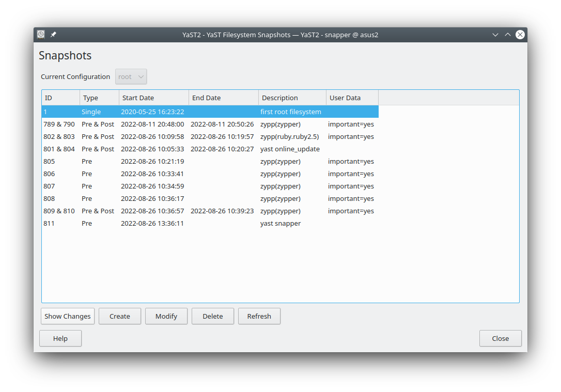Delete the selected snapshot
This screenshot has width=561, height=392.
point(212,316)
